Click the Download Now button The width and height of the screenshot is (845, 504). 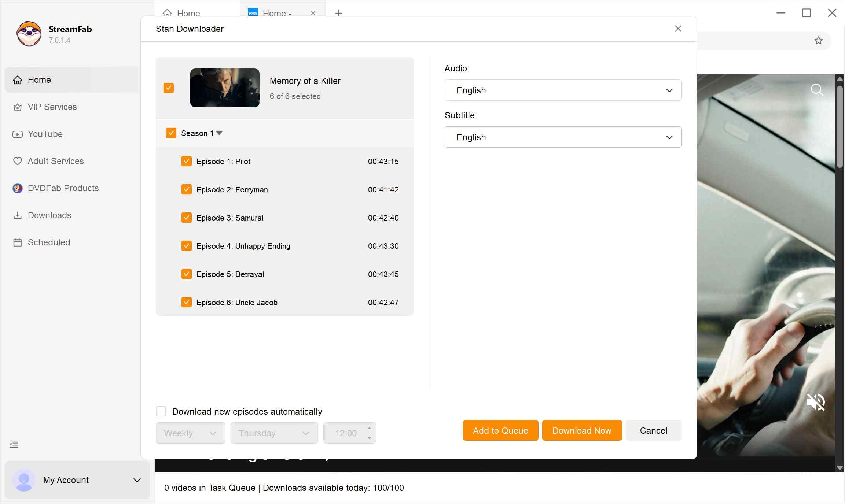[581, 430]
